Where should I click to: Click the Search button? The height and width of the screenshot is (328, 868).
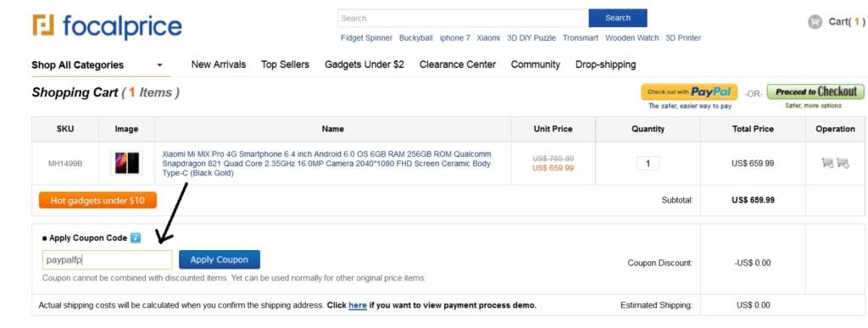click(618, 18)
